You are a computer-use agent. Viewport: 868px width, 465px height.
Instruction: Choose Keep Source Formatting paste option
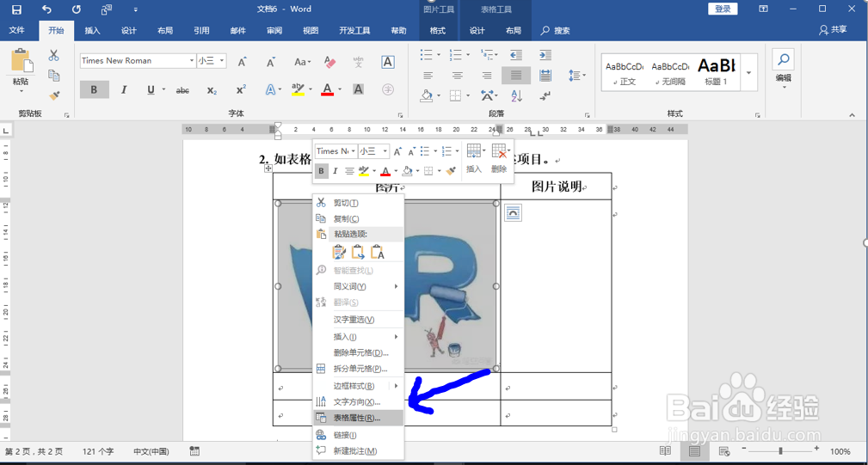[x=339, y=252]
